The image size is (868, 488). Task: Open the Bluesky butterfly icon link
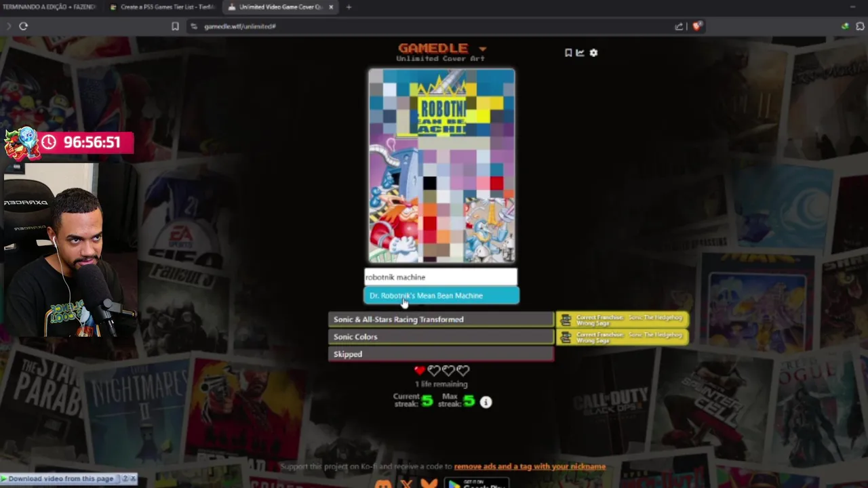429,484
